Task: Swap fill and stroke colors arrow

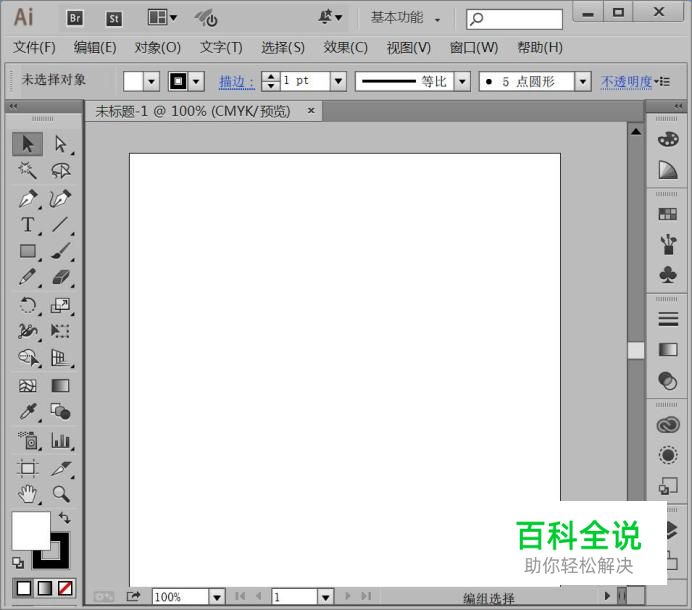Action: [65, 517]
